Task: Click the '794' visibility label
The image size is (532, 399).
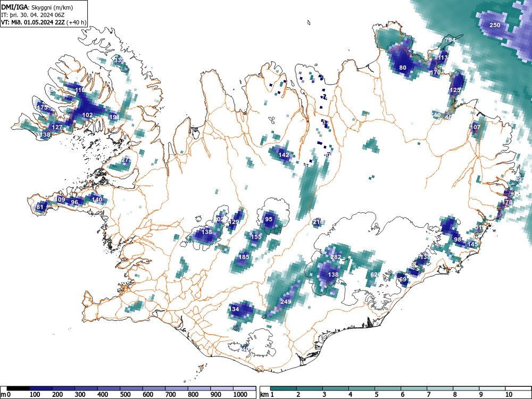Action: 450,40
